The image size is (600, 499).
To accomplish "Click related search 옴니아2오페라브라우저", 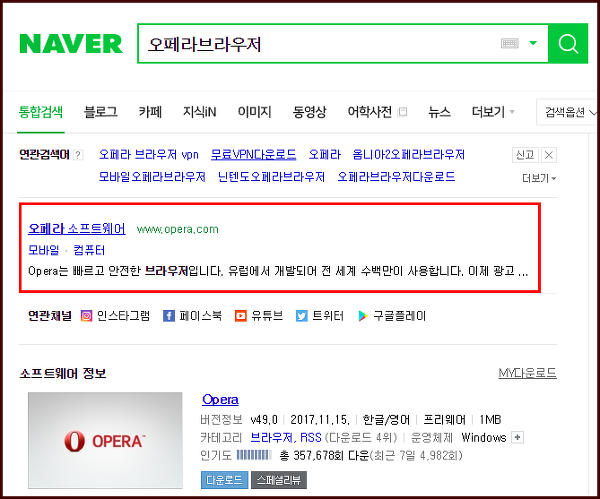I will [x=409, y=155].
